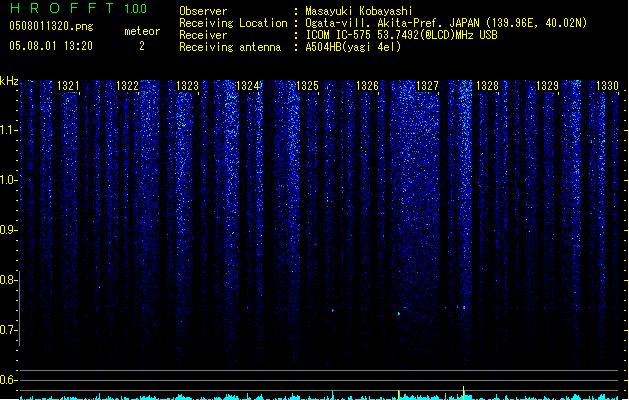Click the timestamp 05.08.01 13:20
The width and height of the screenshot is (629, 400).
pyautogui.click(x=51, y=46)
